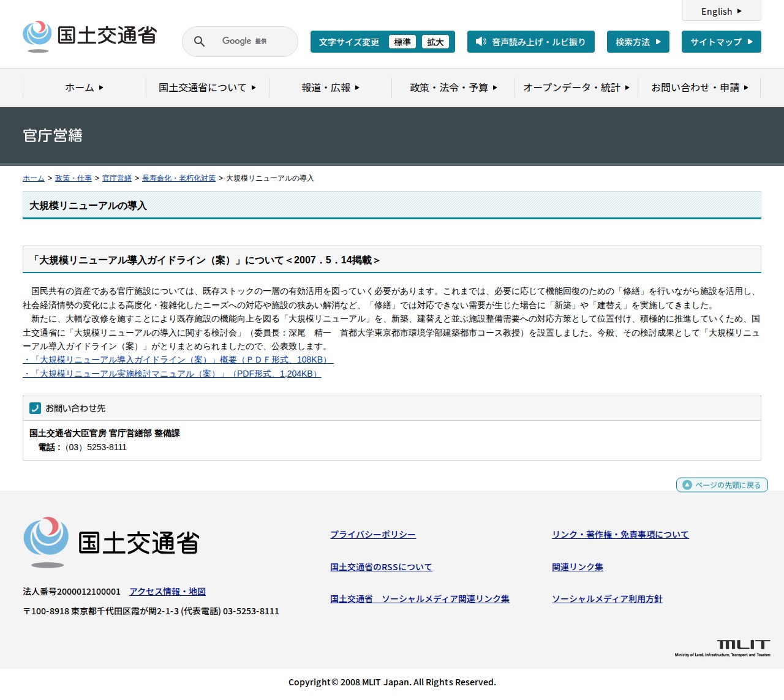
Task: Set text size to 拡大
Action: 435,42
